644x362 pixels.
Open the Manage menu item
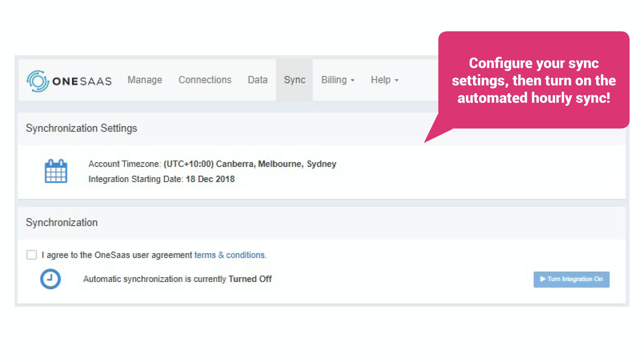145,80
